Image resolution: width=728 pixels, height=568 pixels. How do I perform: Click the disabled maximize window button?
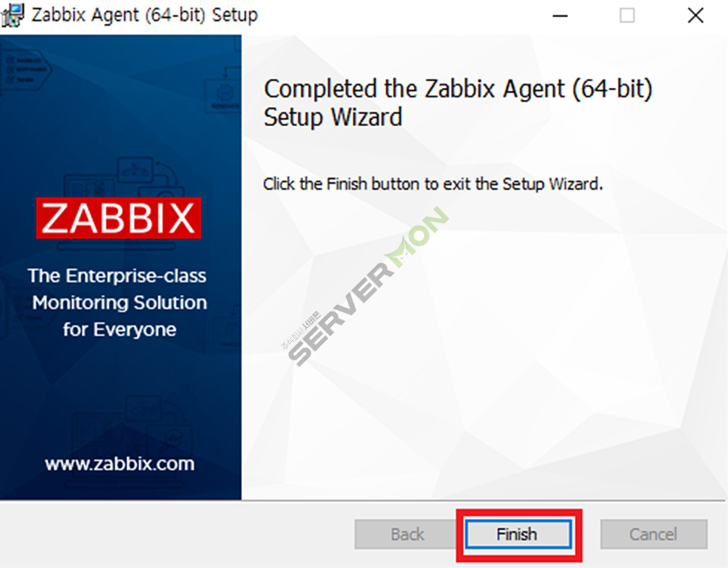point(627,16)
